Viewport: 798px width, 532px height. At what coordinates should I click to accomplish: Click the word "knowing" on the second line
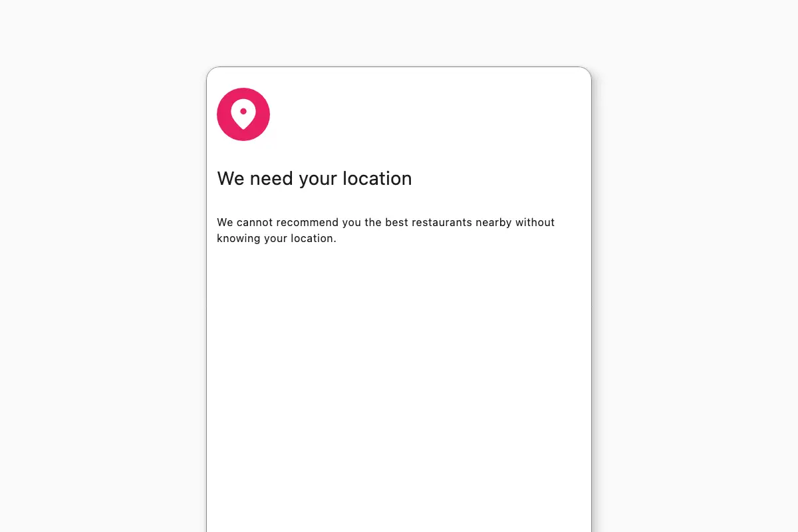pos(239,238)
